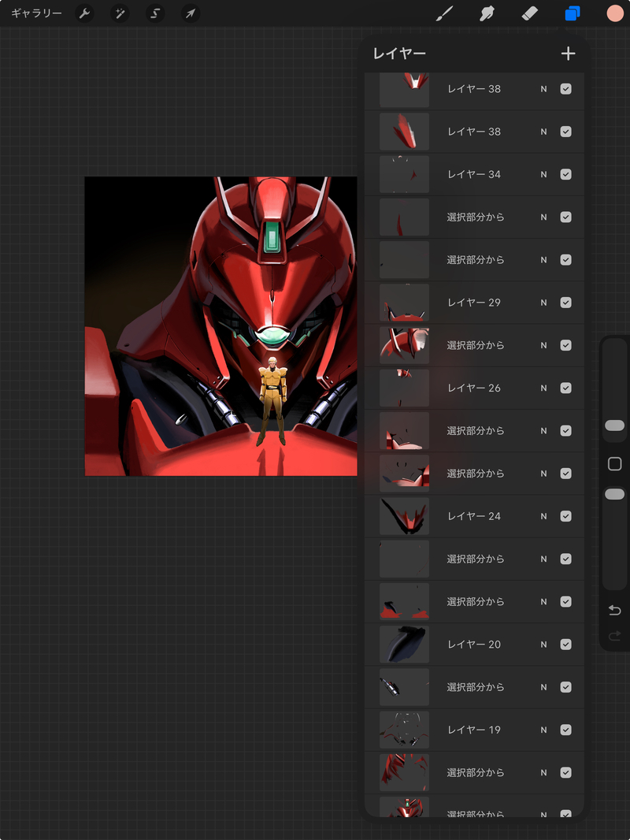
Task: Activate the Transform arrow tool
Action: coord(191,13)
